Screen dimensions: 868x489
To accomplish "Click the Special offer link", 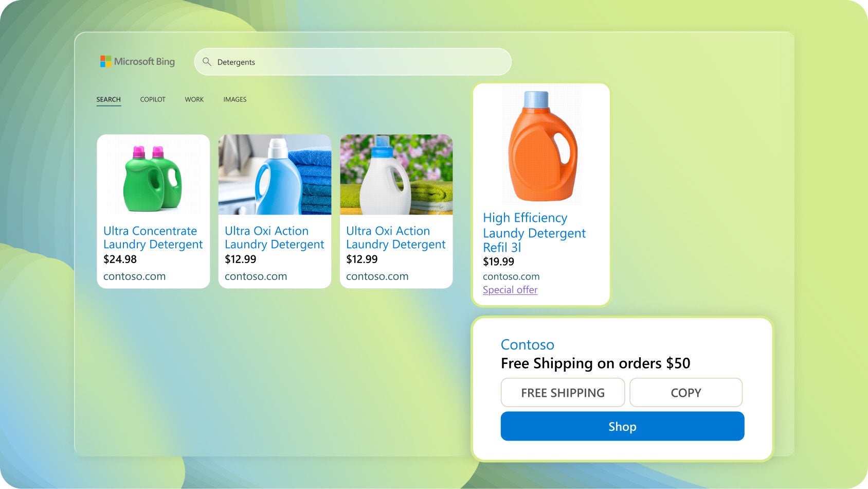I will (x=510, y=290).
